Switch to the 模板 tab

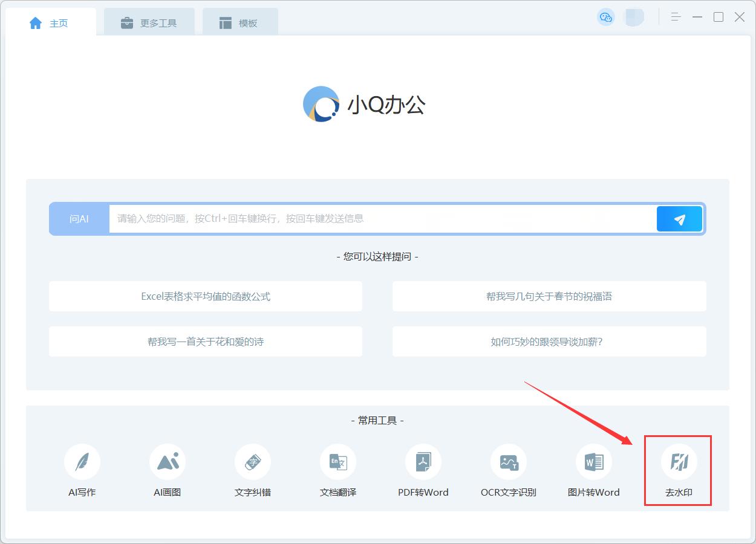coord(240,23)
